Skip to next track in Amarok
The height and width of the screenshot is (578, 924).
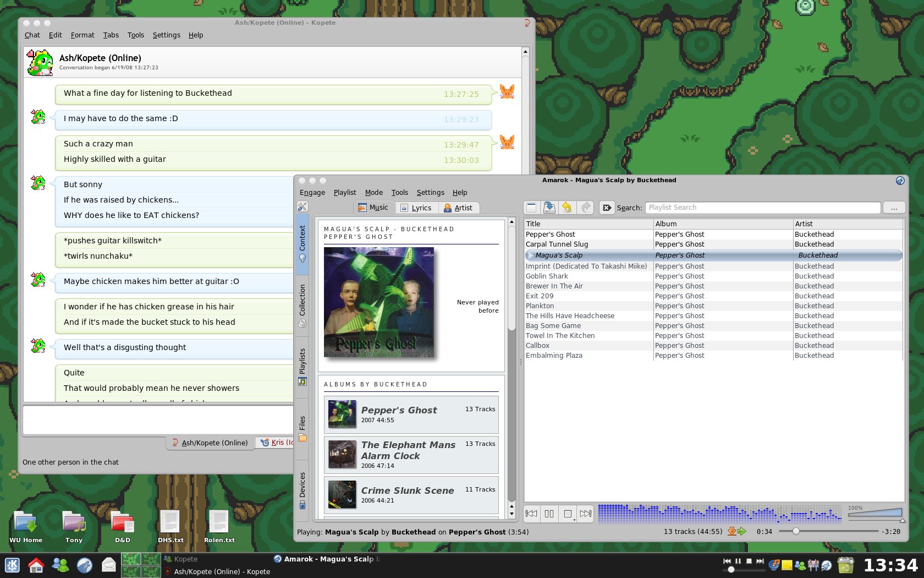[x=586, y=514]
